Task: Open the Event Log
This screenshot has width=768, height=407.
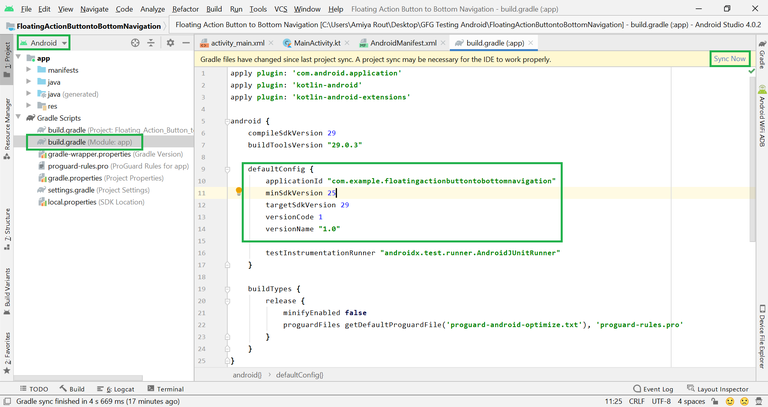Action: (x=653, y=389)
